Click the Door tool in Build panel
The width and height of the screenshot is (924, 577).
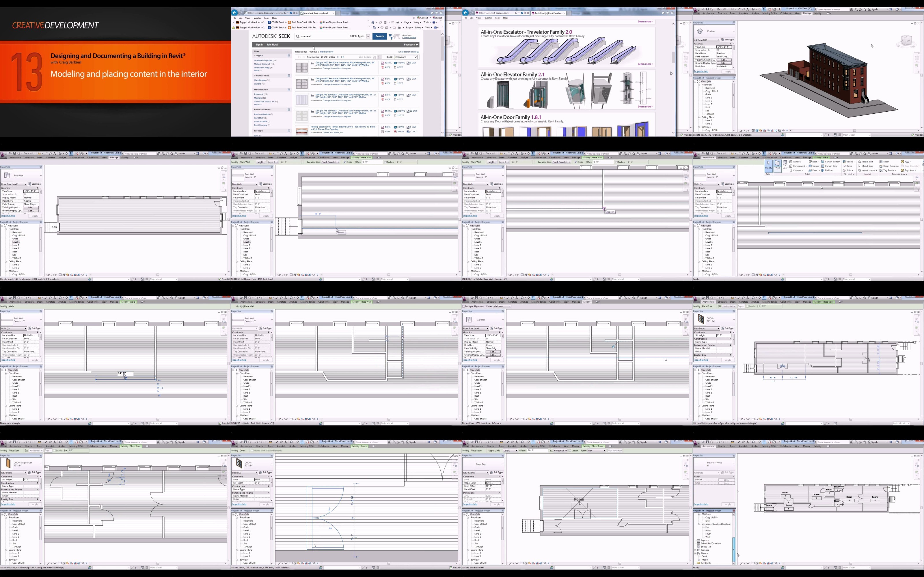(785, 164)
